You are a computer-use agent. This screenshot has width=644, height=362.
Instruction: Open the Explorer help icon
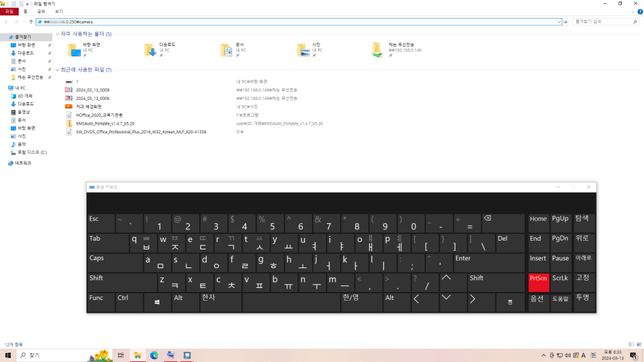click(640, 11)
